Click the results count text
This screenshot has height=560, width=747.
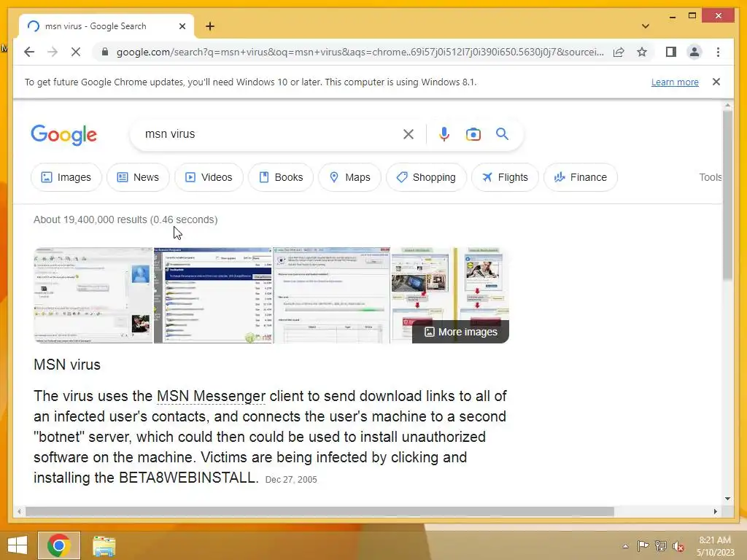click(125, 219)
